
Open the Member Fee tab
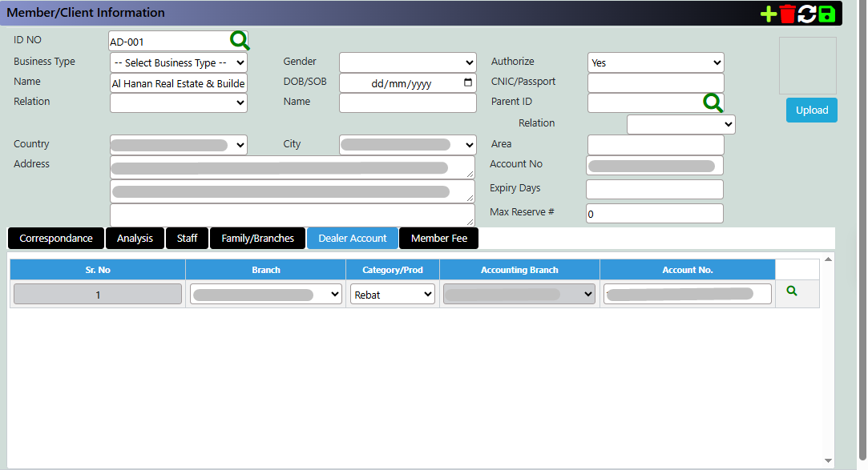pos(439,239)
